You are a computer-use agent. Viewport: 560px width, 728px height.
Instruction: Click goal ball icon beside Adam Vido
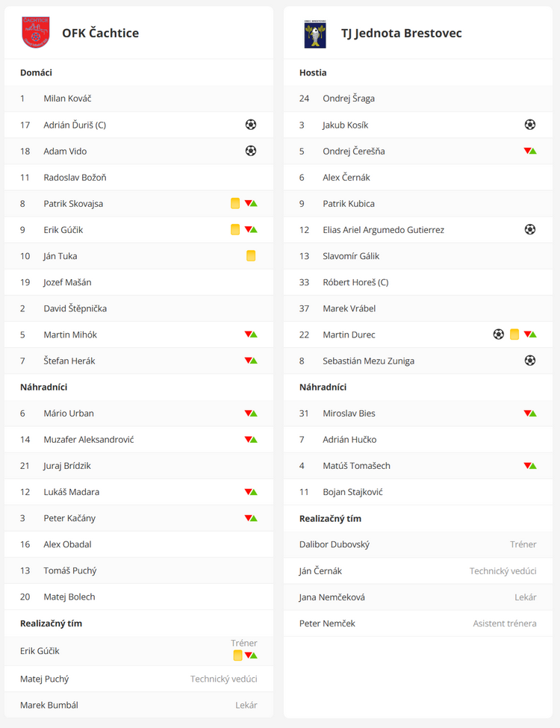coord(251,151)
